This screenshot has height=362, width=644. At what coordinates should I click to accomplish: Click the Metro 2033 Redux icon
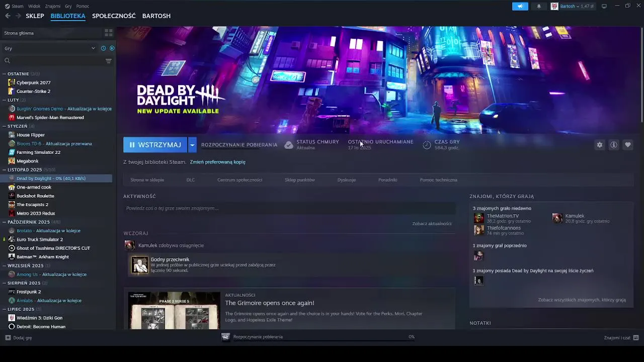click(12, 213)
